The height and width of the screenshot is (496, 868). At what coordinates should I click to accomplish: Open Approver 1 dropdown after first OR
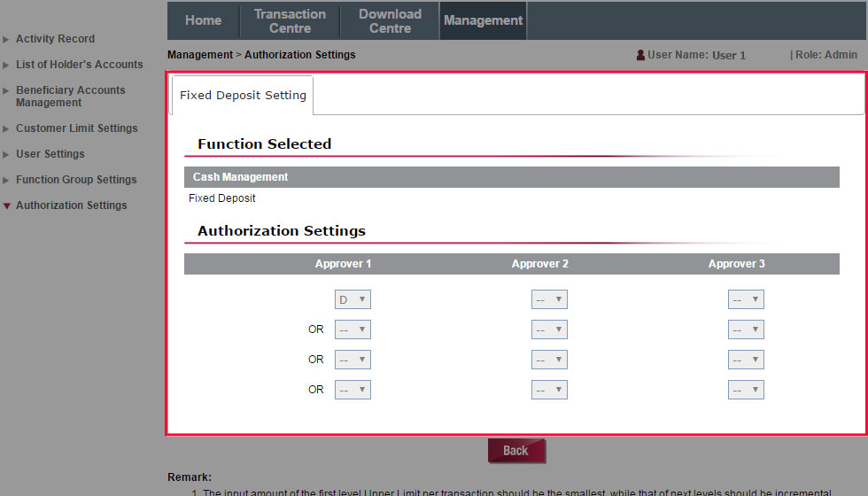(x=353, y=329)
